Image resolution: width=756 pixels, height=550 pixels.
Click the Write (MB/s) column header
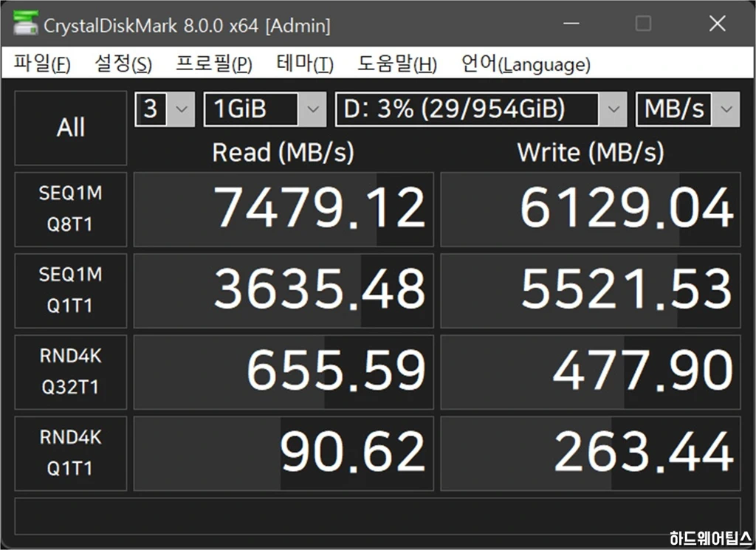591,152
